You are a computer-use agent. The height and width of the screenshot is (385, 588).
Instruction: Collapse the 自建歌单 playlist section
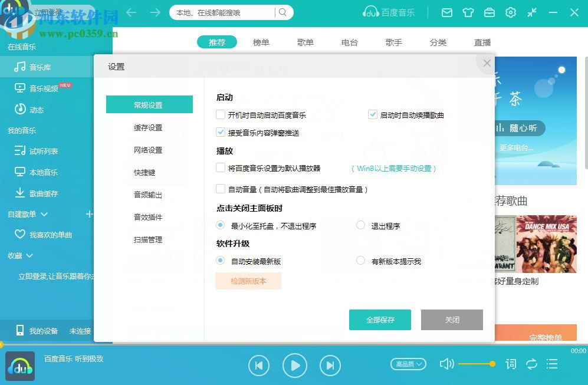(x=44, y=214)
